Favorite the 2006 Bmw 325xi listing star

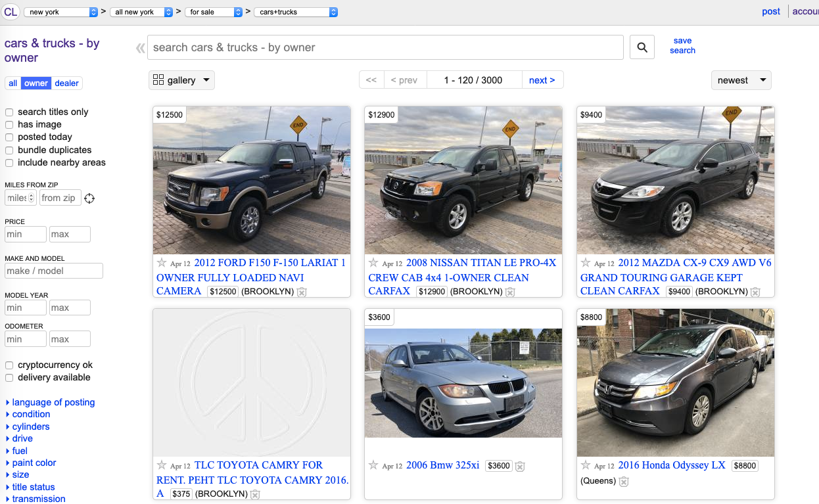(373, 465)
